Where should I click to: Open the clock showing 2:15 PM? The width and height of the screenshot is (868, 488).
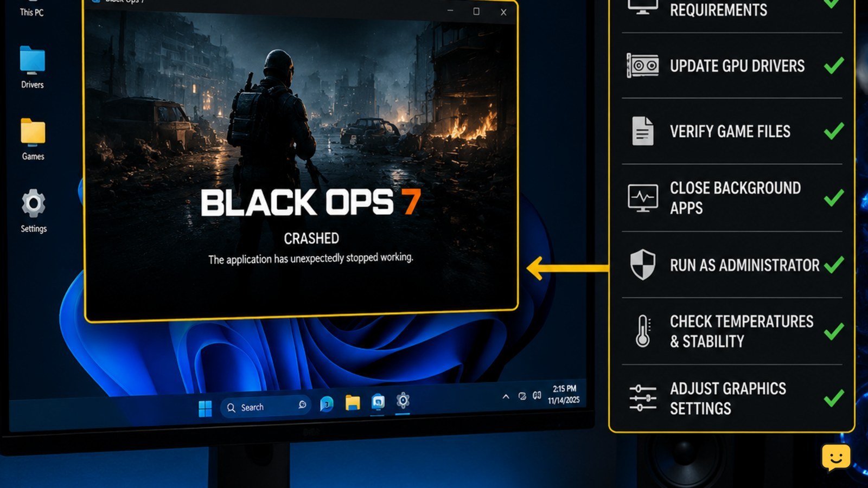(x=564, y=389)
